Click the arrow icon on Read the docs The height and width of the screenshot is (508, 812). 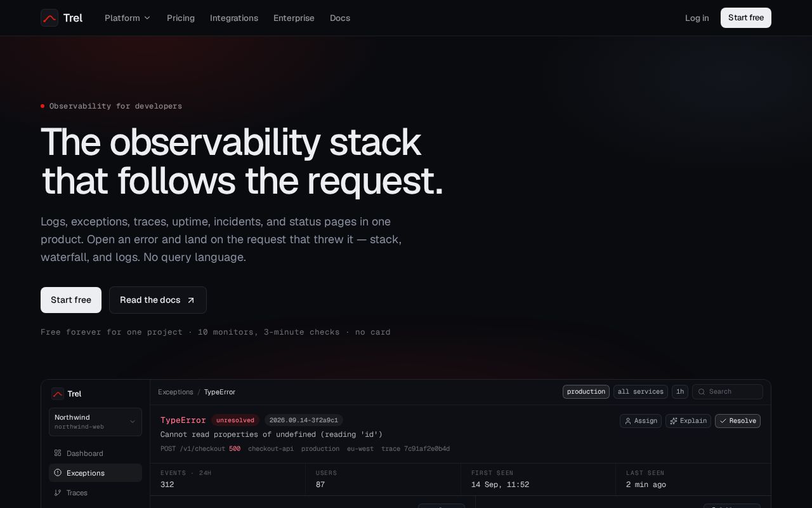point(191,300)
